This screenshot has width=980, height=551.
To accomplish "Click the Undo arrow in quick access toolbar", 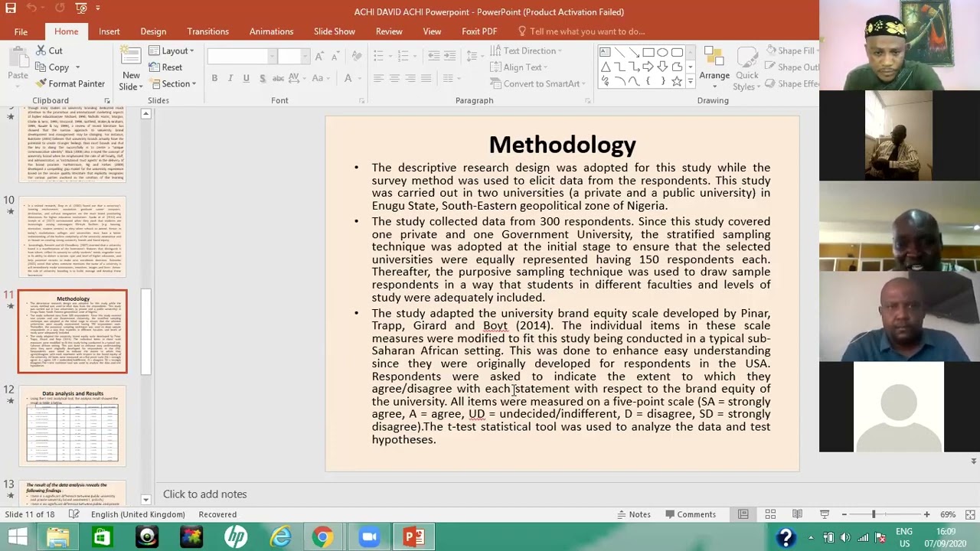I will point(31,8).
